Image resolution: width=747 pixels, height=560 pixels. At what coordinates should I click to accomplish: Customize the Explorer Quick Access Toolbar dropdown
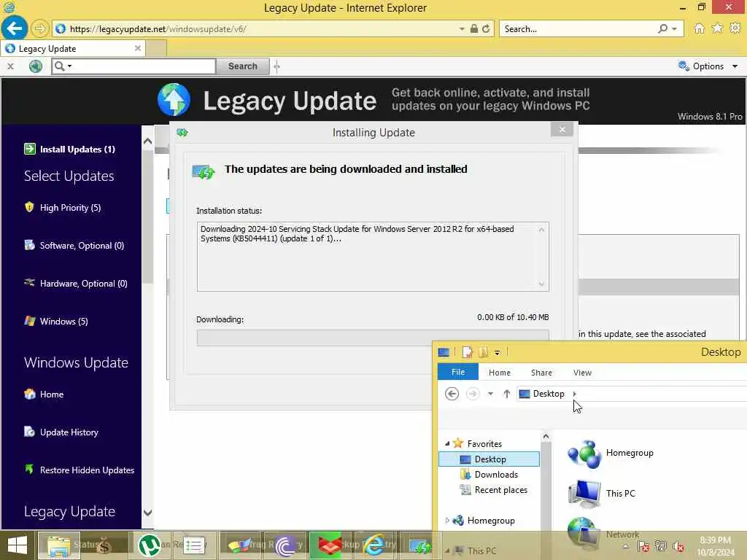[x=497, y=352]
